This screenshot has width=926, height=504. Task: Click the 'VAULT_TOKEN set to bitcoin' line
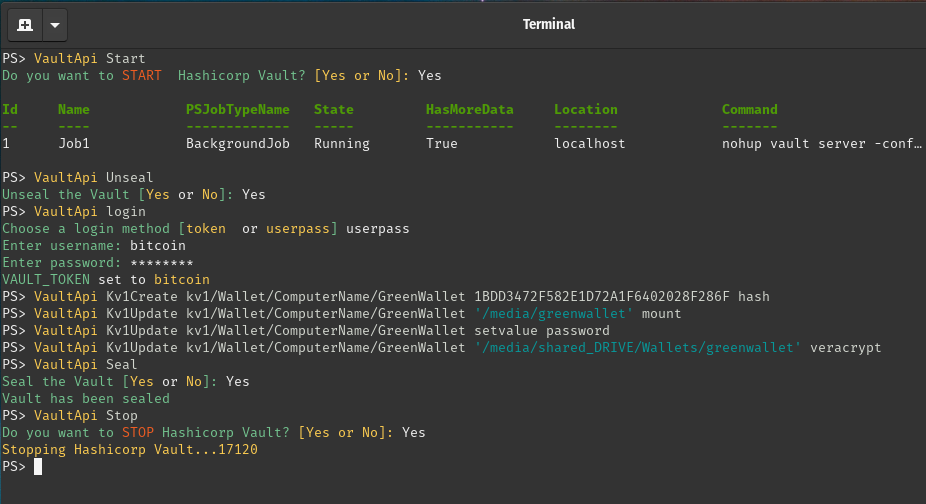pyautogui.click(x=106, y=280)
